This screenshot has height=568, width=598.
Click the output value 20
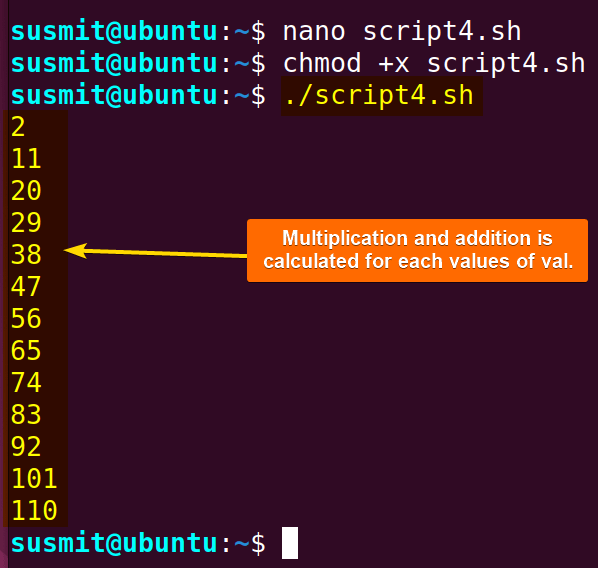(x=26, y=191)
